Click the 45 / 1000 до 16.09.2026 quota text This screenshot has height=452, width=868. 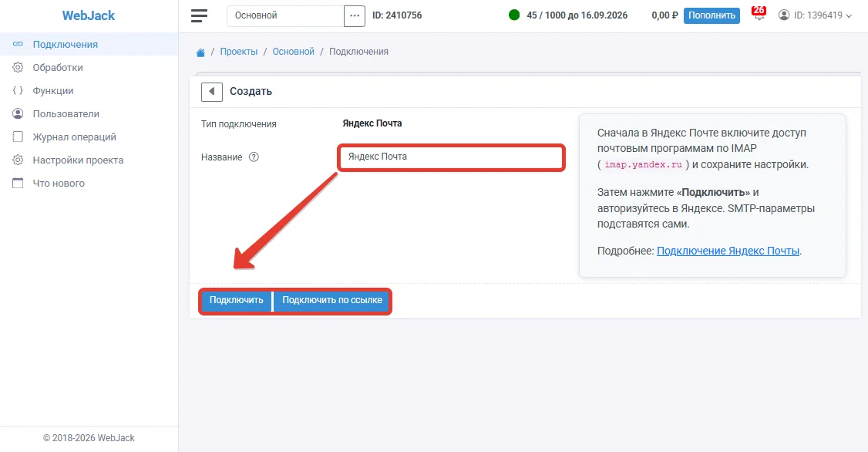pos(577,15)
